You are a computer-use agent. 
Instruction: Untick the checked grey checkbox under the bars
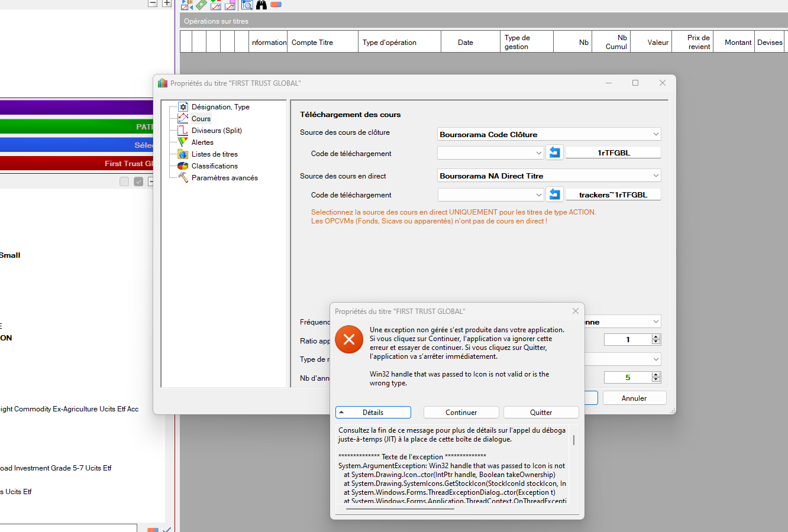click(138, 181)
